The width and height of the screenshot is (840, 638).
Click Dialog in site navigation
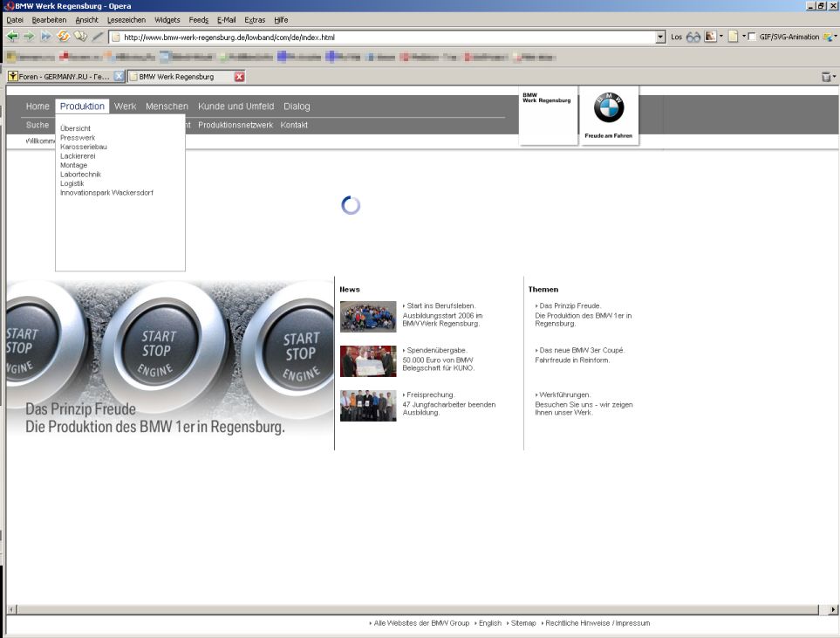click(x=297, y=106)
